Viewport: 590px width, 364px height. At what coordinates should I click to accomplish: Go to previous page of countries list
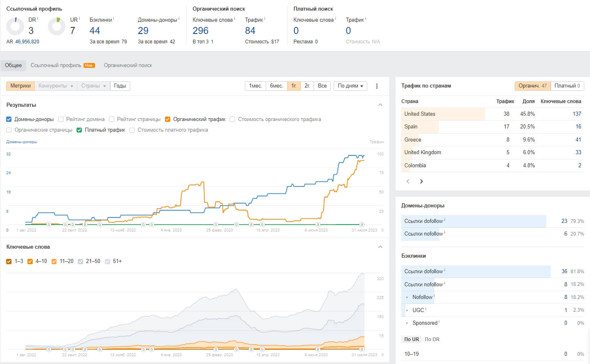tap(408, 182)
